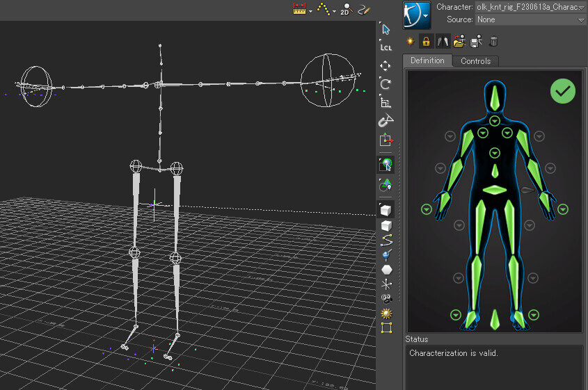This screenshot has height=390, width=588.
Task: Expand the spine arrow on the chest
Action: 495,153
